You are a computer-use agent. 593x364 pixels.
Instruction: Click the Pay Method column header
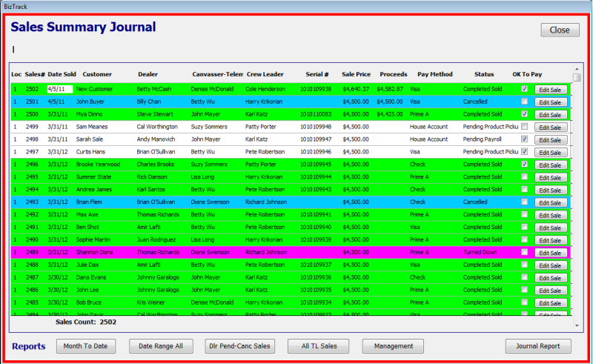point(435,74)
